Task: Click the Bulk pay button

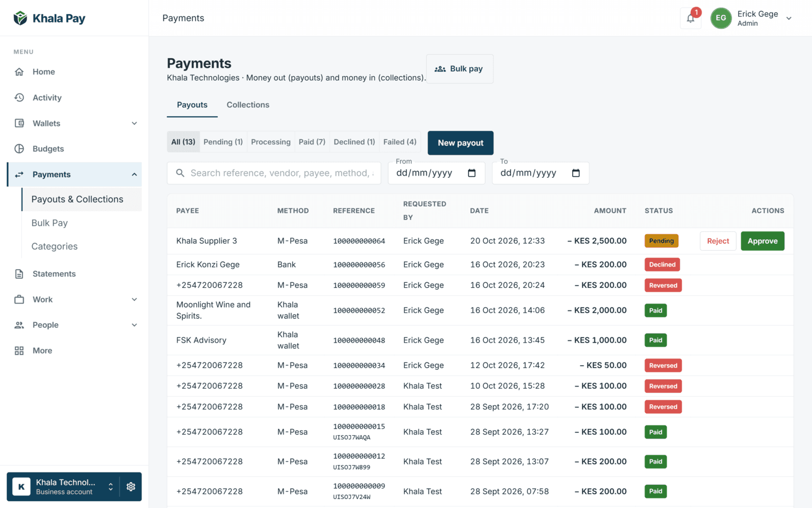Action: tap(460, 69)
